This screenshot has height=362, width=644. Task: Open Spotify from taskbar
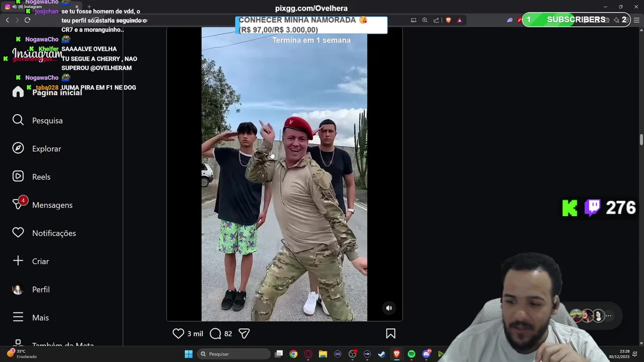(412, 354)
